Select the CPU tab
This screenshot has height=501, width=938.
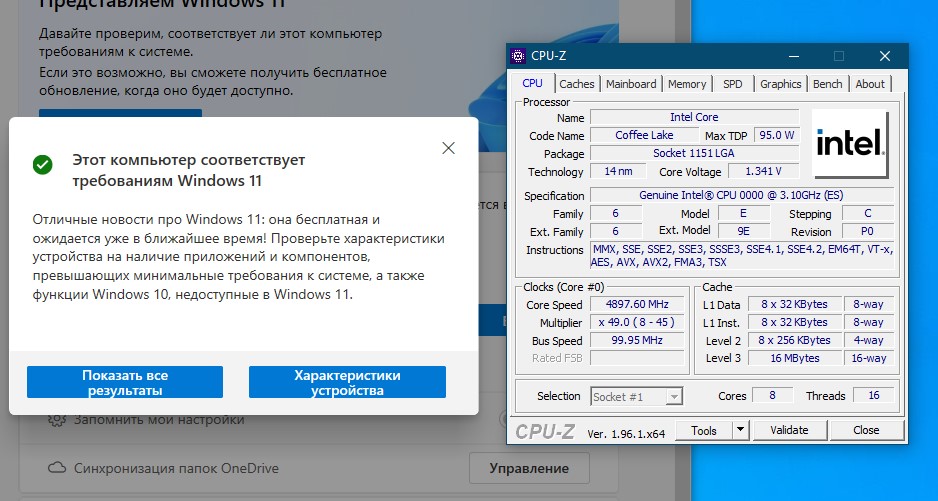tap(532, 83)
